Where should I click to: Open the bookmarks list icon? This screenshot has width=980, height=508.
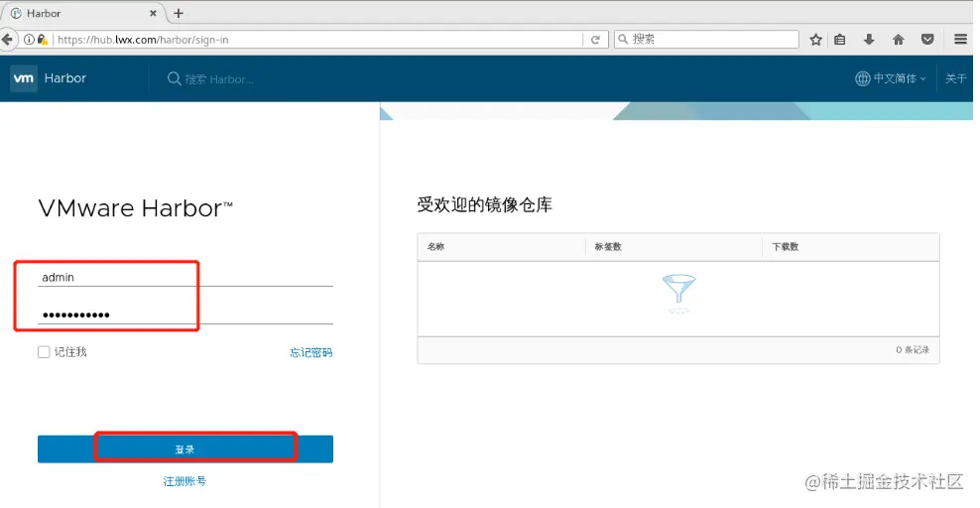point(840,40)
